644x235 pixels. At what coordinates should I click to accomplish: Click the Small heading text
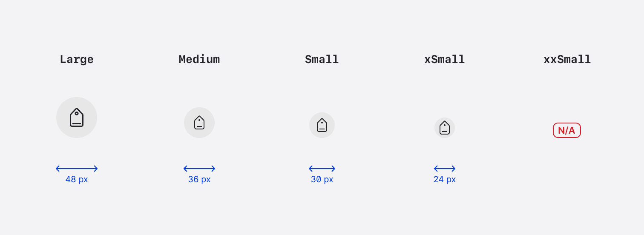[322, 60]
